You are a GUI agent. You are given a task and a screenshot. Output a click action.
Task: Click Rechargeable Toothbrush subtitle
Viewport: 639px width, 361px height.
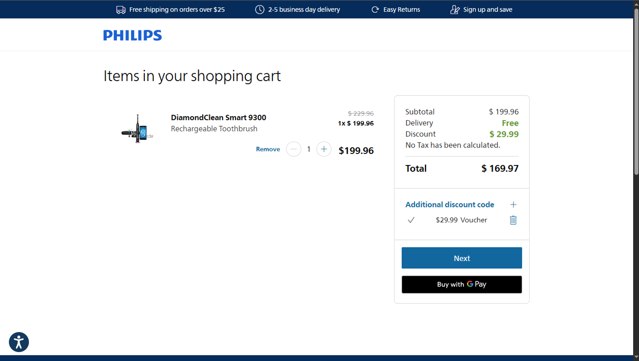point(214,129)
